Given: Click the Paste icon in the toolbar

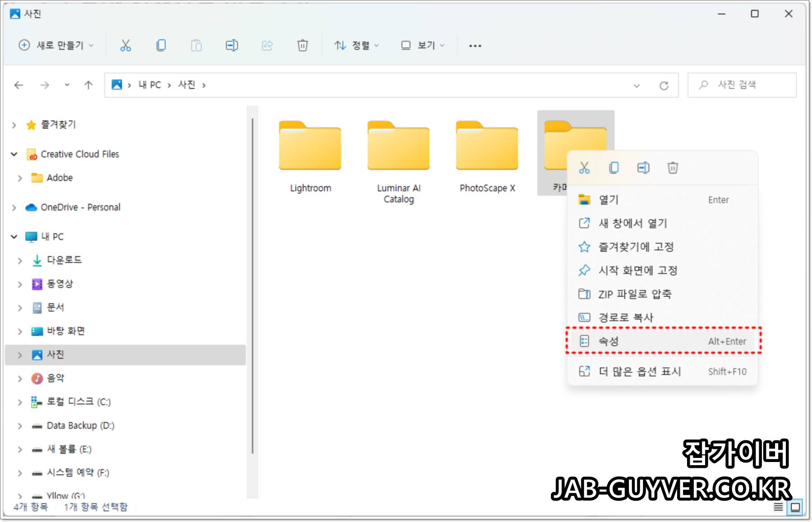Looking at the screenshot, I should (x=196, y=45).
